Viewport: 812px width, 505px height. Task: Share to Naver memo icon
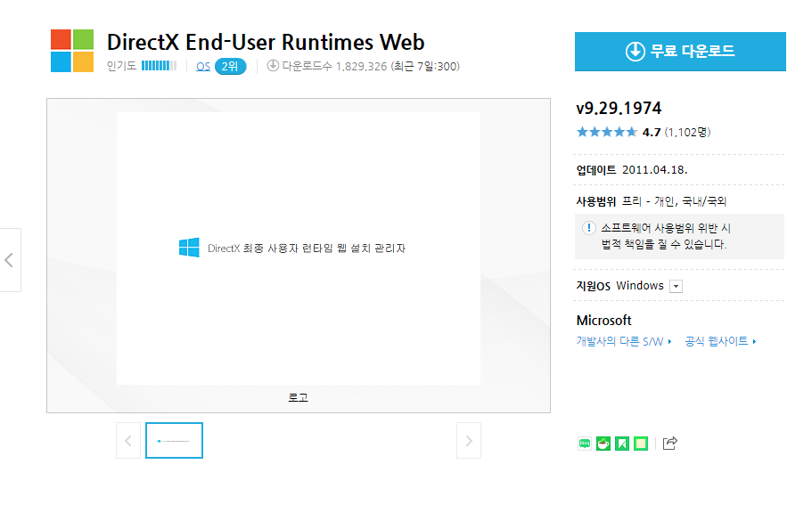[641, 444]
